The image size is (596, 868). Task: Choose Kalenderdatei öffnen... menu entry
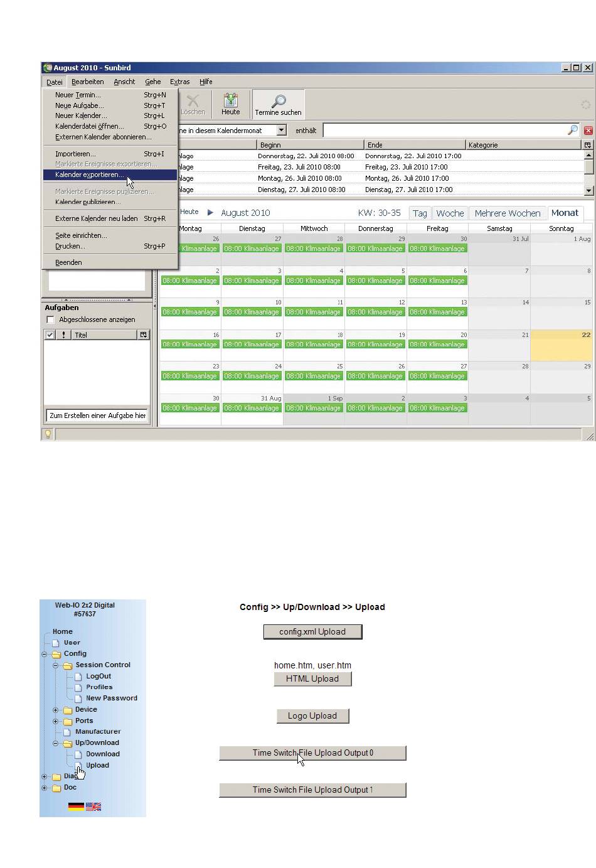pyautogui.click(x=110, y=126)
